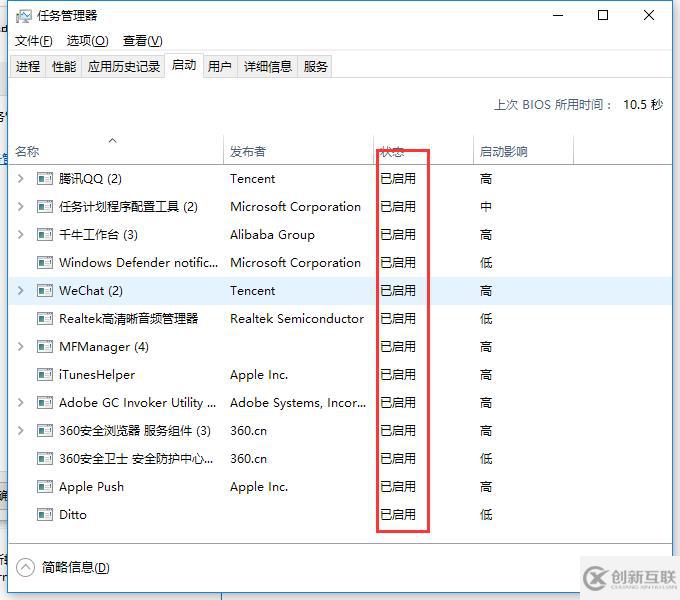Viewport: 680px width, 600px height.
Task: Collapse to 简略信息 using the arrow button
Action: (26, 568)
